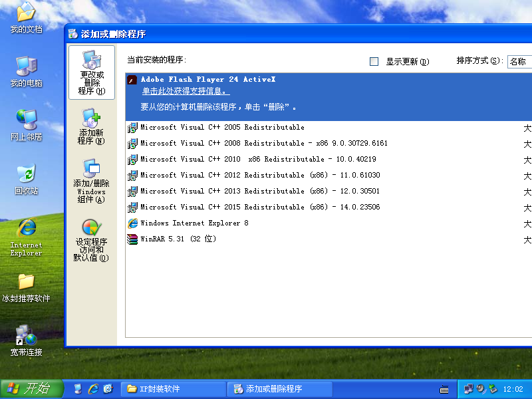Click the 添加或删除程序 window title icon
Image resolution: width=532 pixels, height=399 pixels.
tap(73, 34)
